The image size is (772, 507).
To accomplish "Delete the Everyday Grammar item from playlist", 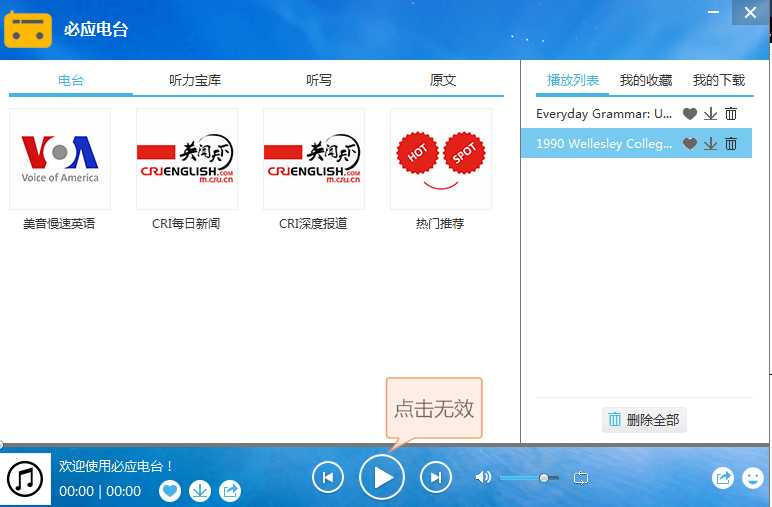I will click(x=731, y=114).
